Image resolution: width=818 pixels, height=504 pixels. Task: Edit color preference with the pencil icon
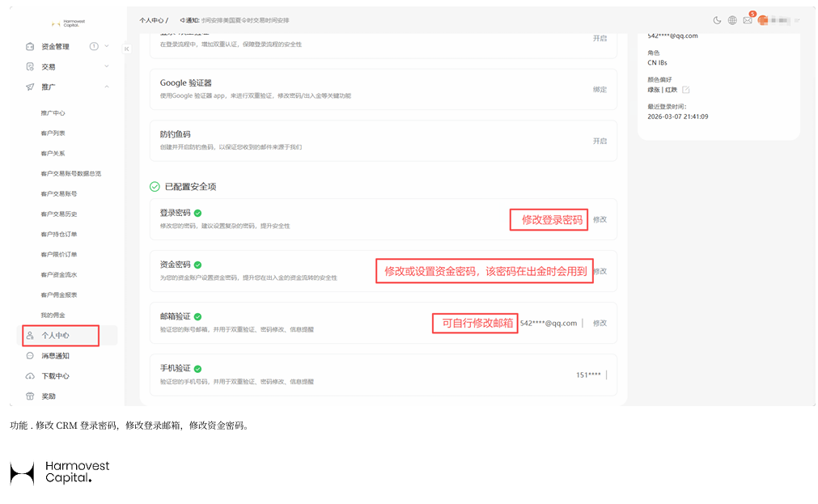tap(686, 90)
